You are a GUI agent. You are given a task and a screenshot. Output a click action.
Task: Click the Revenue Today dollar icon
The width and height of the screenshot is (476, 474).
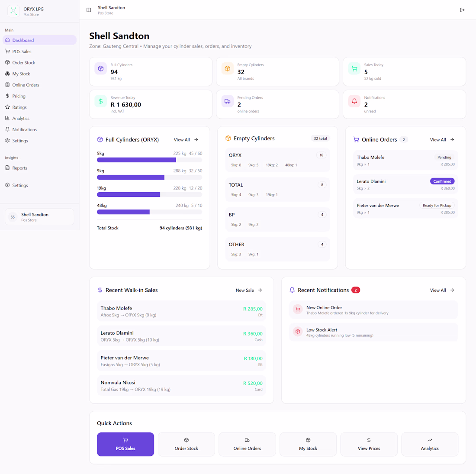pos(101,101)
